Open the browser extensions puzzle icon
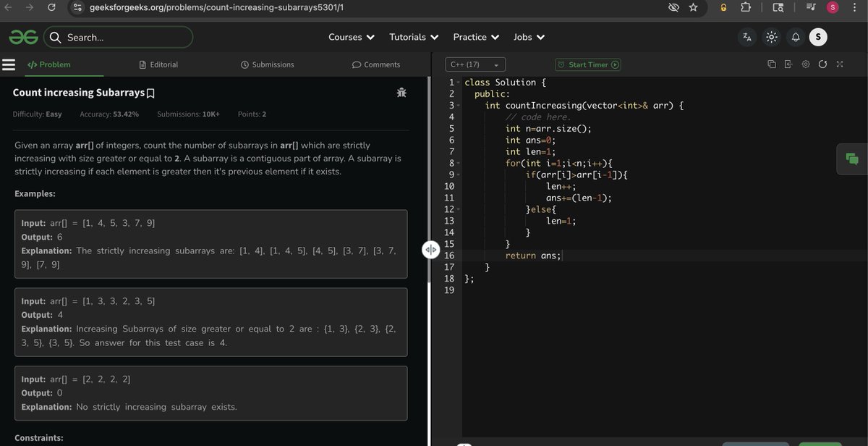The height and width of the screenshot is (446, 868). tap(746, 7)
